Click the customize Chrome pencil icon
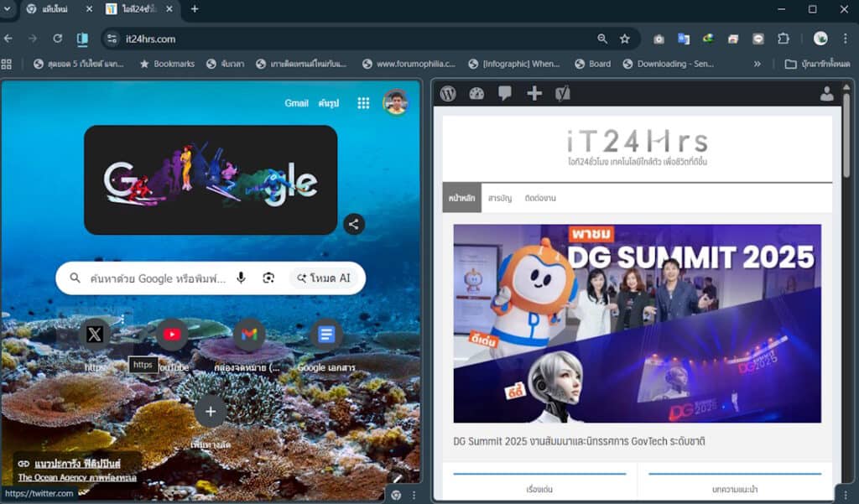 [x=398, y=478]
